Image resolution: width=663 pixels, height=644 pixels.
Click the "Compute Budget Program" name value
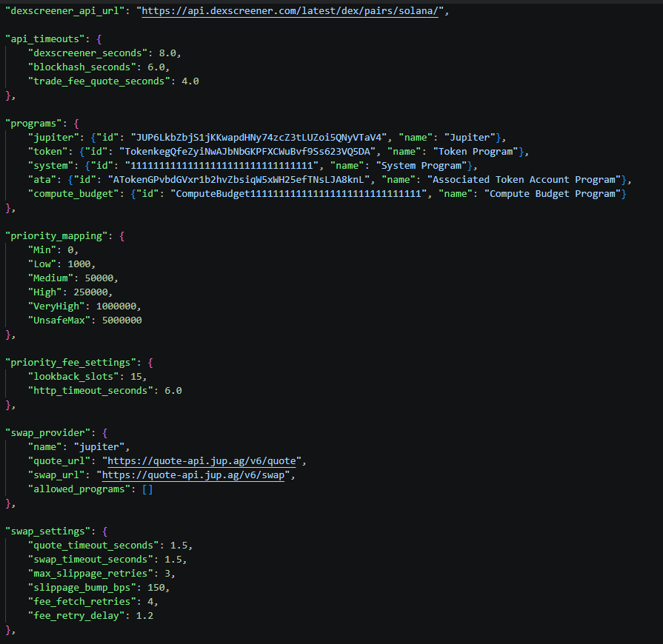pyautogui.click(x=553, y=194)
